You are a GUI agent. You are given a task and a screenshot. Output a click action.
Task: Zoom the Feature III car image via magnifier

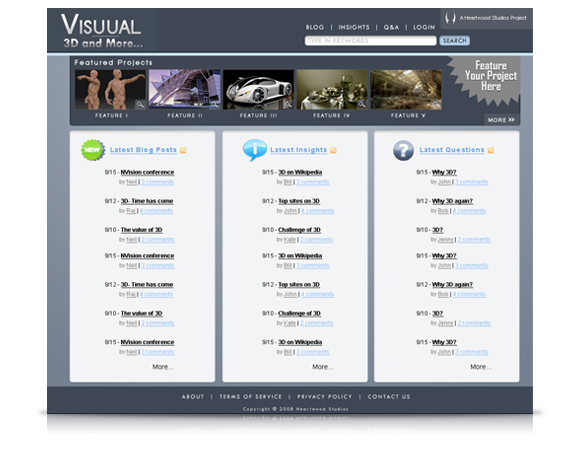[x=288, y=105]
